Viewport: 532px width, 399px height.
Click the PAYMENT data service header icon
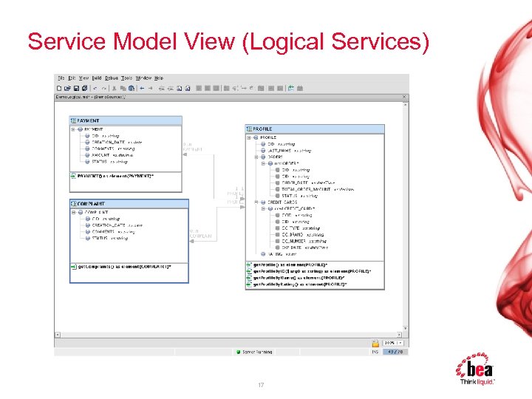coord(73,120)
